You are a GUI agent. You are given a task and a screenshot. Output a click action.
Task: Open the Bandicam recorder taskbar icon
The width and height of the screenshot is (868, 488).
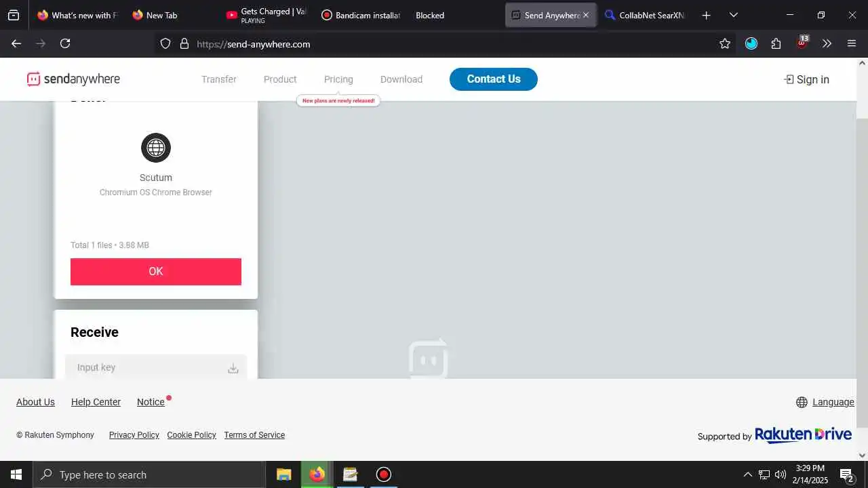pos(383,474)
